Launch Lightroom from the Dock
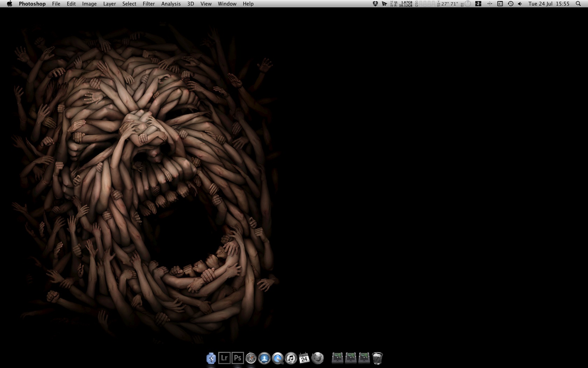Screen dimensions: 588x368 pos(224,358)
